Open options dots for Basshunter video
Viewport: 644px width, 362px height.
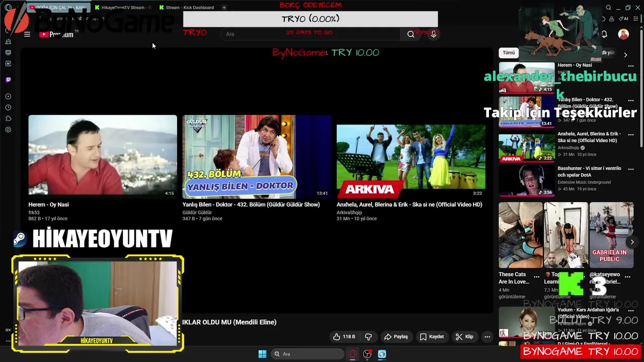[x=630, y=169]
